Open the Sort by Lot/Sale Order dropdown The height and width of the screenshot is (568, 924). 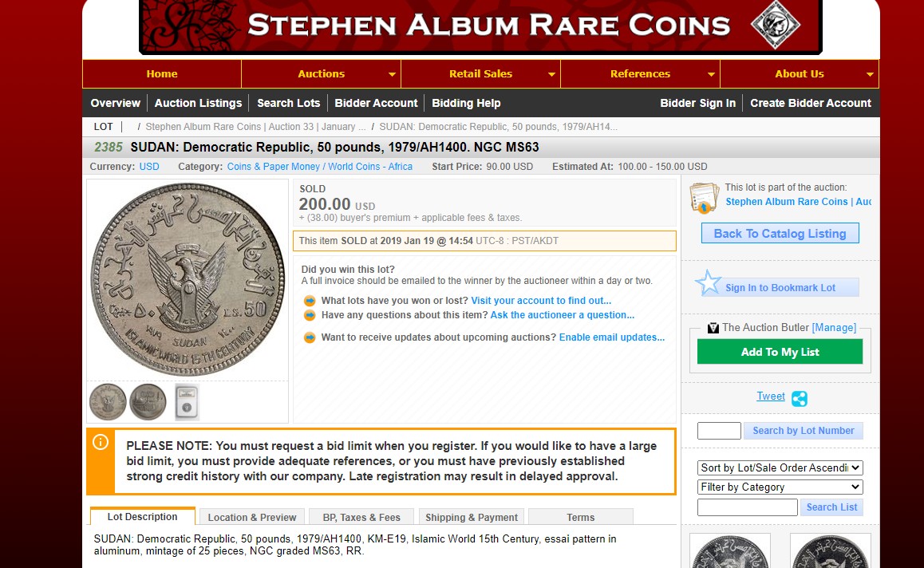pos(780,467)
